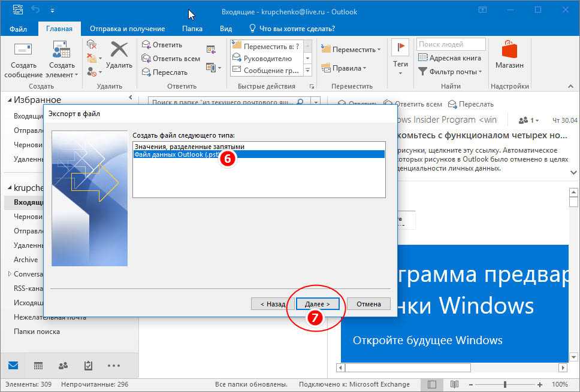The height and width of the screenshot is (392, 580).
Task: Click the Create message (Создать сообщение) icon
Action: click(23, 50)
